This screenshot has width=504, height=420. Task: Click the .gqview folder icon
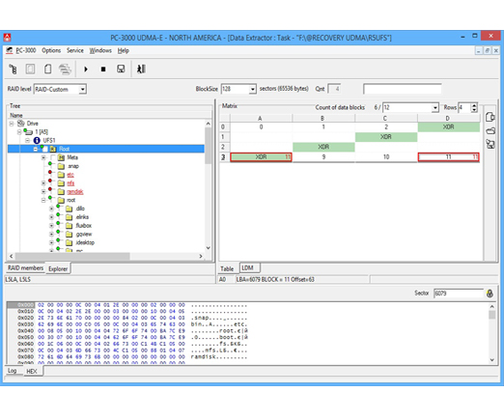tap(69, 235)
